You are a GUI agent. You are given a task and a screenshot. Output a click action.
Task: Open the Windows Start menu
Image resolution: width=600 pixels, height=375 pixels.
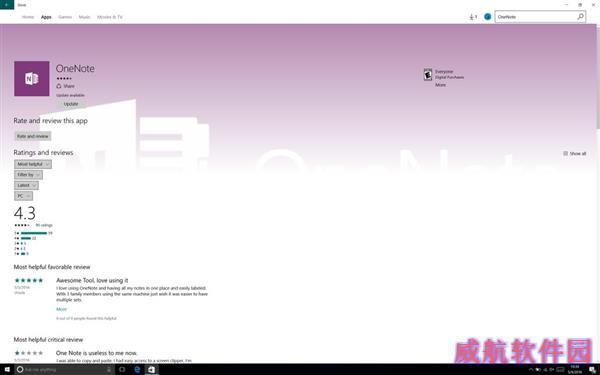(7, 370)
